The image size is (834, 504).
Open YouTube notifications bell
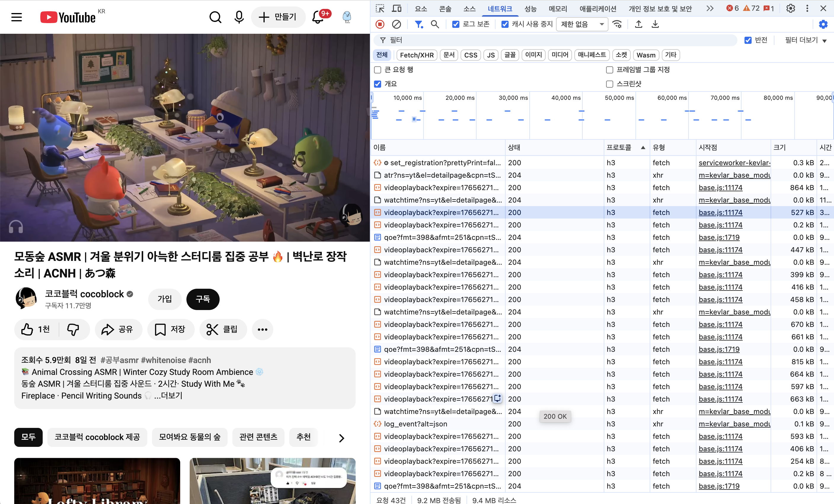[x=318, y=17]
